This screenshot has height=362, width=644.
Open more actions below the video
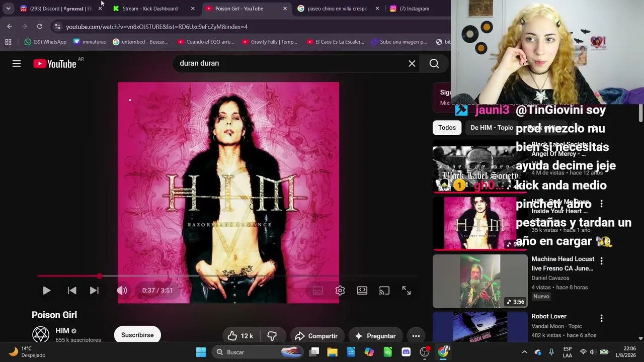(416, 336)
